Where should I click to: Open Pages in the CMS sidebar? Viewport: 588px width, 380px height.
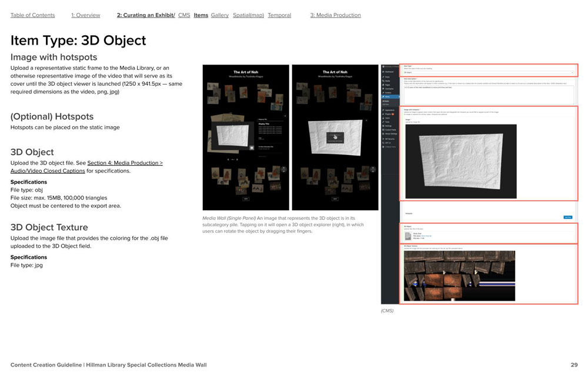point(387,85)
